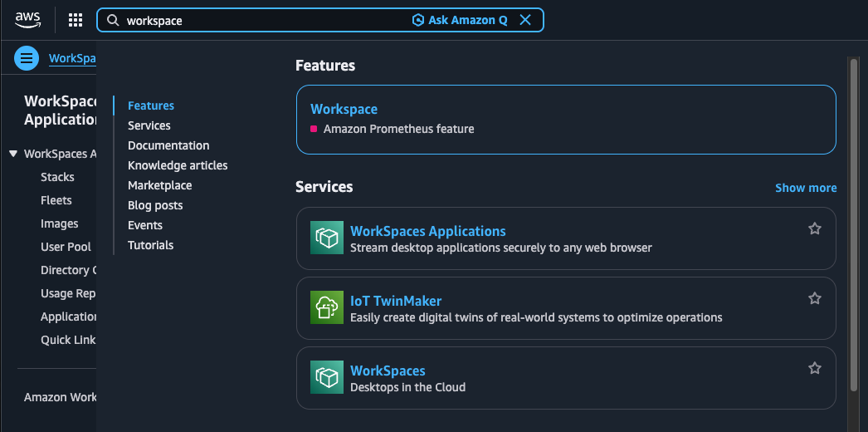
Task: Toggle favorite star for WorkSpaces
Action: click(x=814, y=368)
